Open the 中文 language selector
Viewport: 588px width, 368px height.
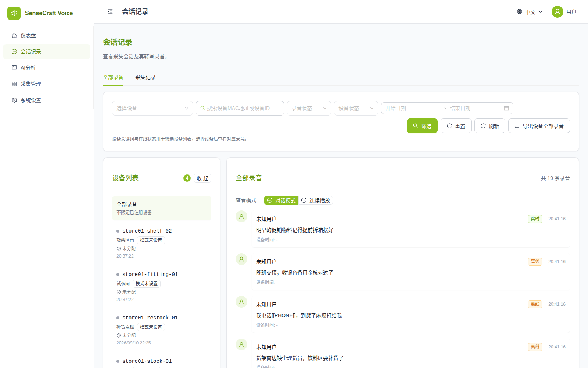tap(530, 12)
